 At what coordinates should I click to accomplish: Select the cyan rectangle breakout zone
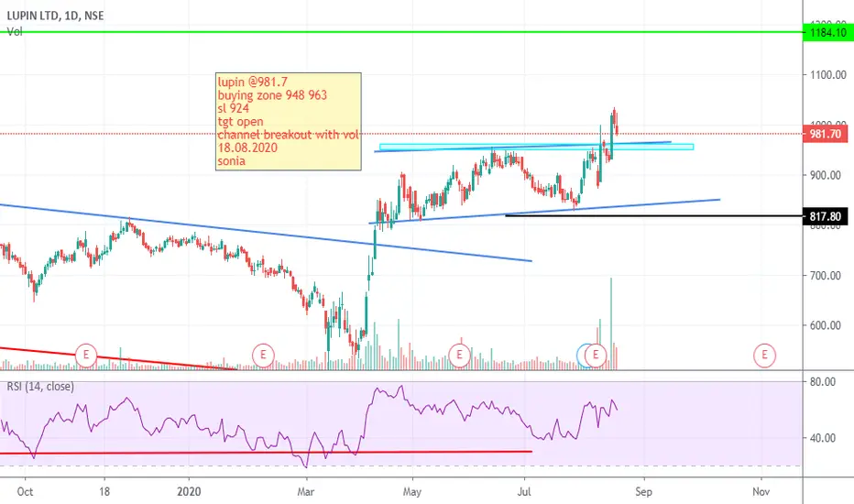click(x=536, y=147)
